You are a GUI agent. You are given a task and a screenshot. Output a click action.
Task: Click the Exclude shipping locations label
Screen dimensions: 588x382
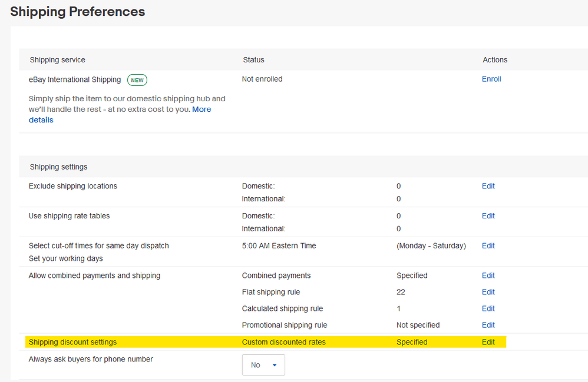pos(72,186)
